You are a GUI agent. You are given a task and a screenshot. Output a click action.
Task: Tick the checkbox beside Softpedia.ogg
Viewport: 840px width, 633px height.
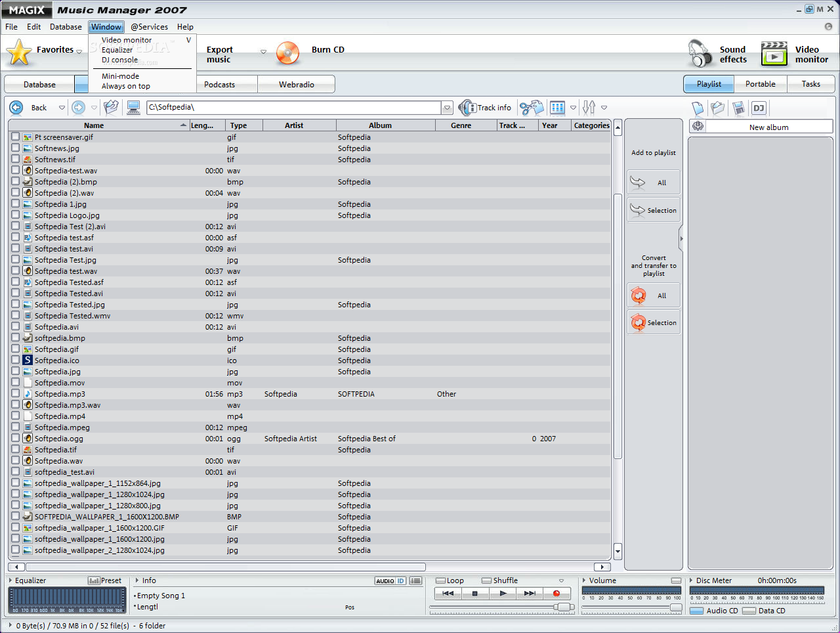coord(15,438)
